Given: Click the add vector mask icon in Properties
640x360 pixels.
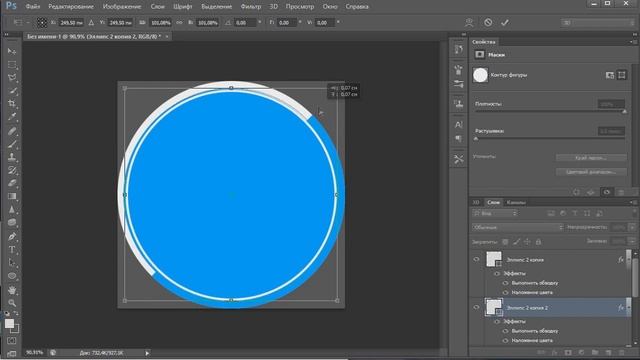Looking at the screenshot, I should click(x=622, y=75).
